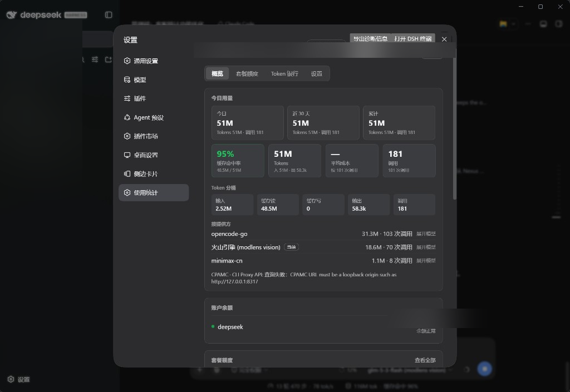Click the minimax-cn provider name
Screen dimensions: 570x392
pyautogui.click(x=227, y=261)
